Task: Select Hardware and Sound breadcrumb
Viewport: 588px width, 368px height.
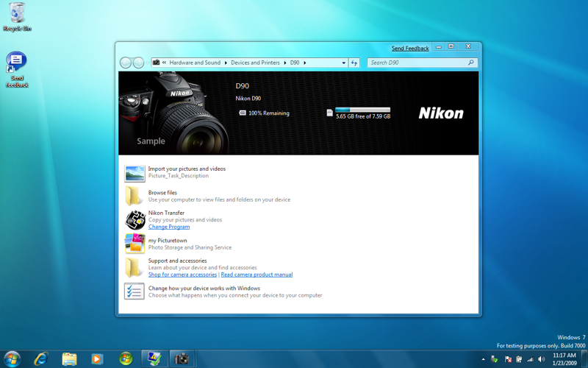Action: pos(195,63)
